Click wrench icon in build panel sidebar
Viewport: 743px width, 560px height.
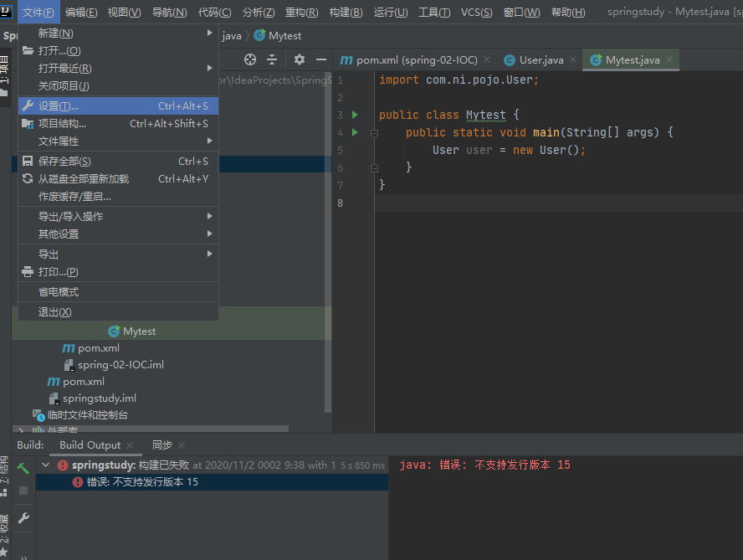coord(23,518)
